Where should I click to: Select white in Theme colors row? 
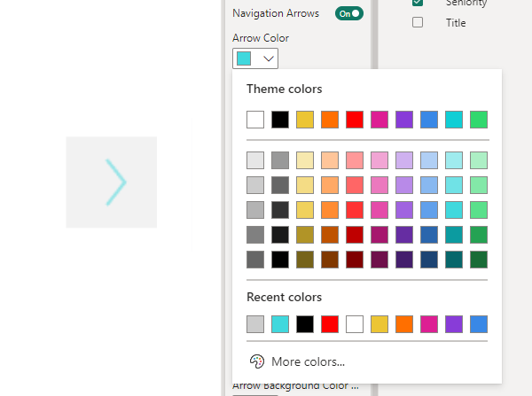coord(255,120)
